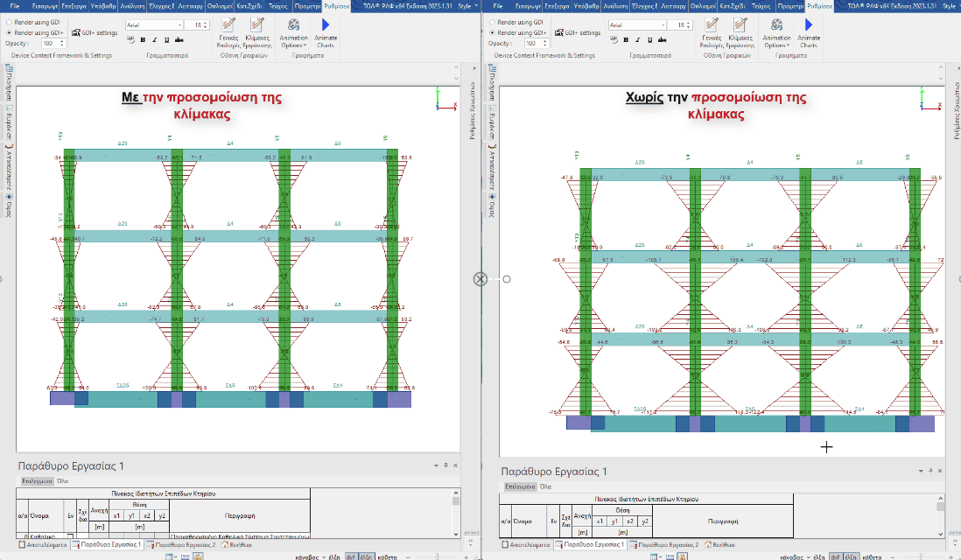Click the Όλα button in the right panel
Viewport: 961px width, 560px height.
click(545, 486)
